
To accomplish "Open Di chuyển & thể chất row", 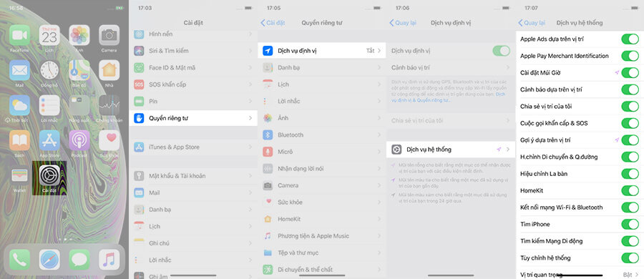I will (x=322, y=270).
